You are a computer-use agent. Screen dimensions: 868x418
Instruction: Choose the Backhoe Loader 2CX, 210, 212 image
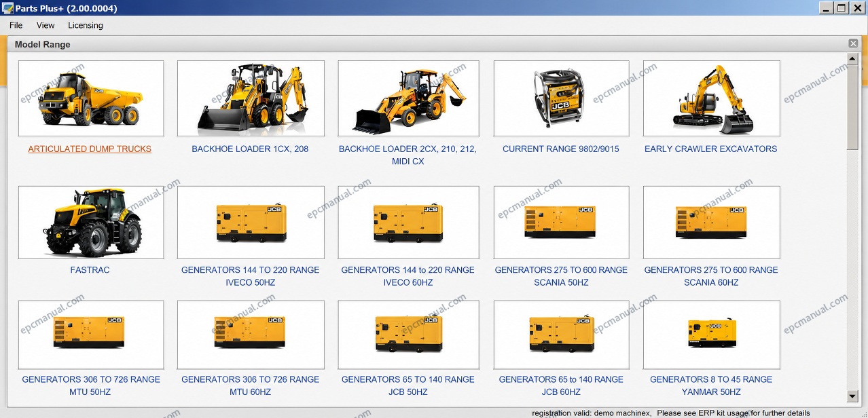coord(408,98)
